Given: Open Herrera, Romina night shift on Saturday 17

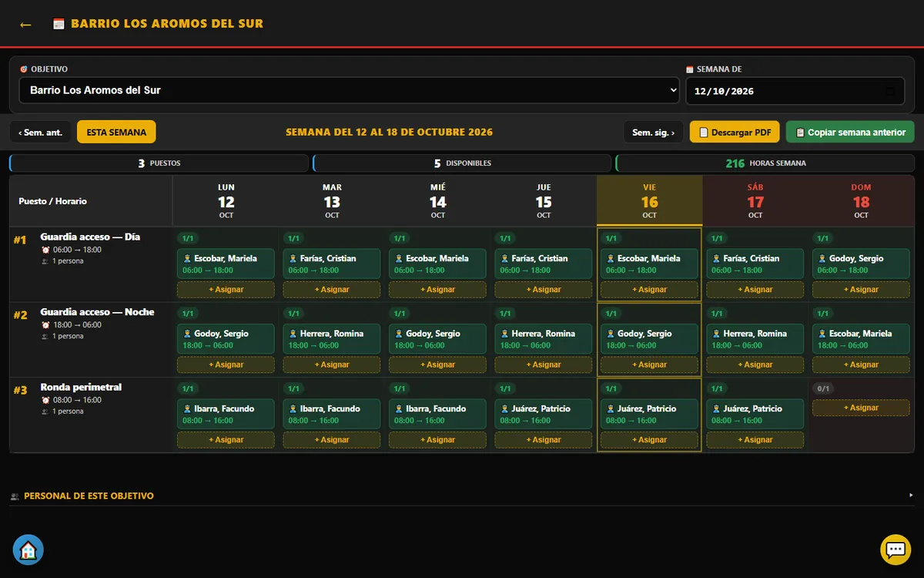Looking at the screenshot, I should (755, 339).
